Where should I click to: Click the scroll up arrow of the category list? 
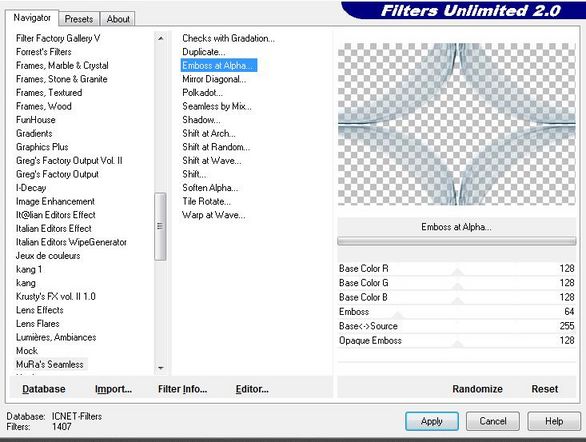point(161,38)
